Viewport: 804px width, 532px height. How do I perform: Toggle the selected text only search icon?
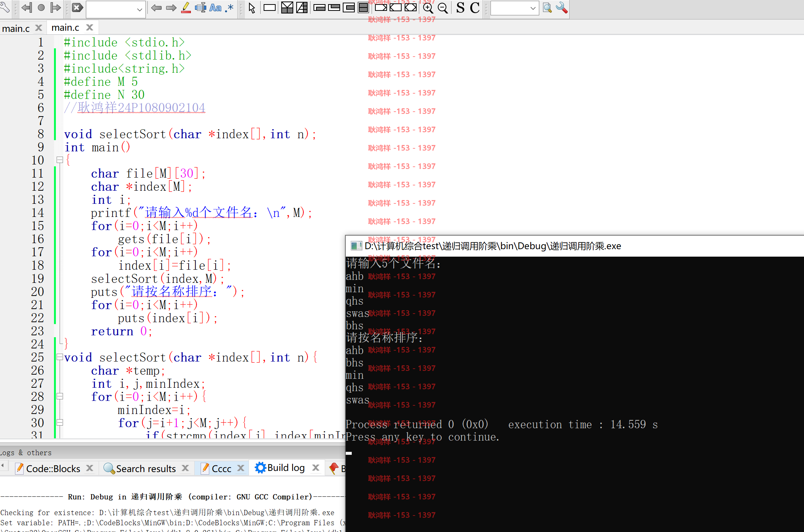coord(200,7)
